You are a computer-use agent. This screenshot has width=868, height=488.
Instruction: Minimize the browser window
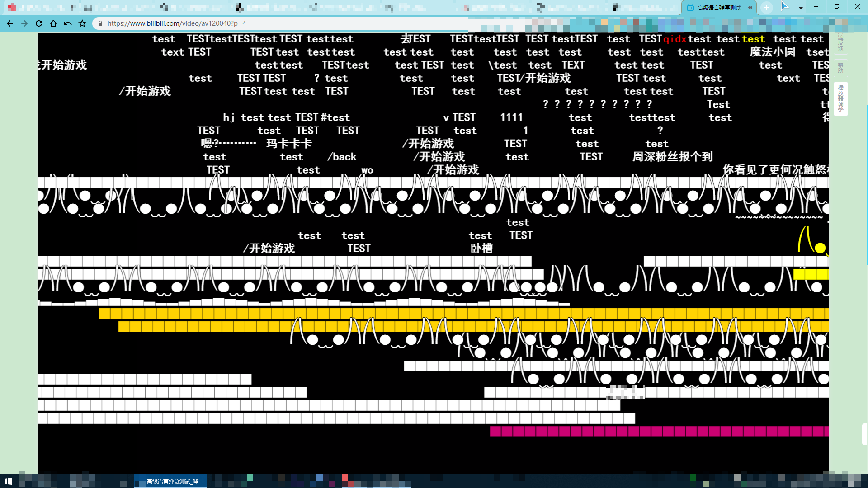[x=816, y=7]
